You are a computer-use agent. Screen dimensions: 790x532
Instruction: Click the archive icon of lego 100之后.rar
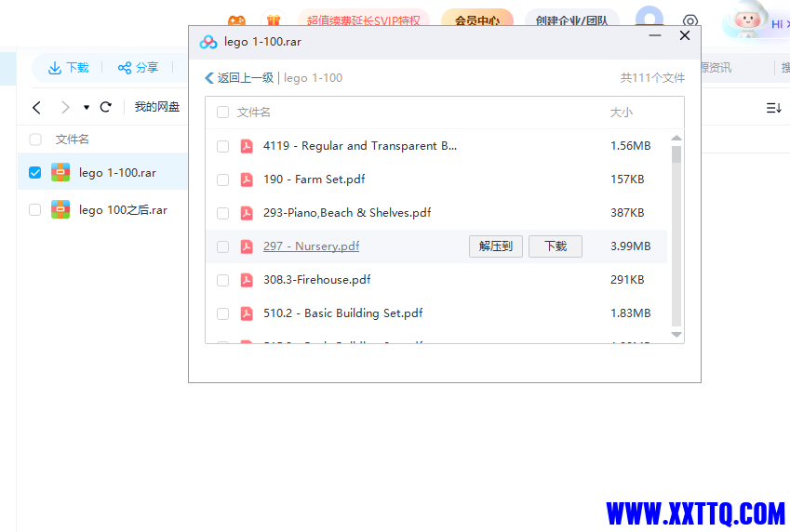click(x=60, y=209)
